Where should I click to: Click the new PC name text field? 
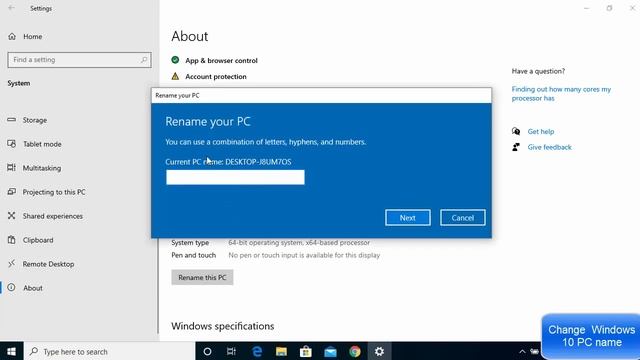point(235,177)
